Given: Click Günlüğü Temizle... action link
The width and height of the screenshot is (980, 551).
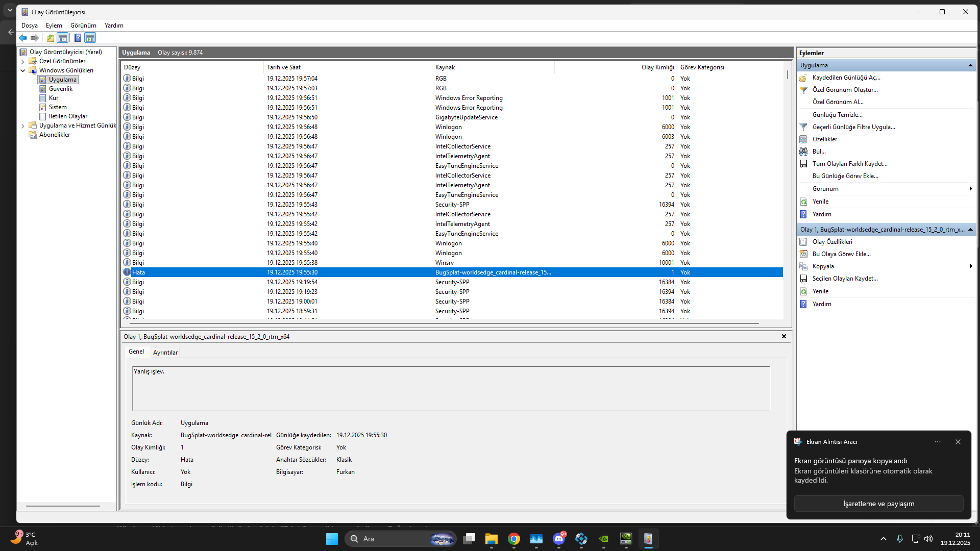Looking at the screenshot, I should click(837, 115).
